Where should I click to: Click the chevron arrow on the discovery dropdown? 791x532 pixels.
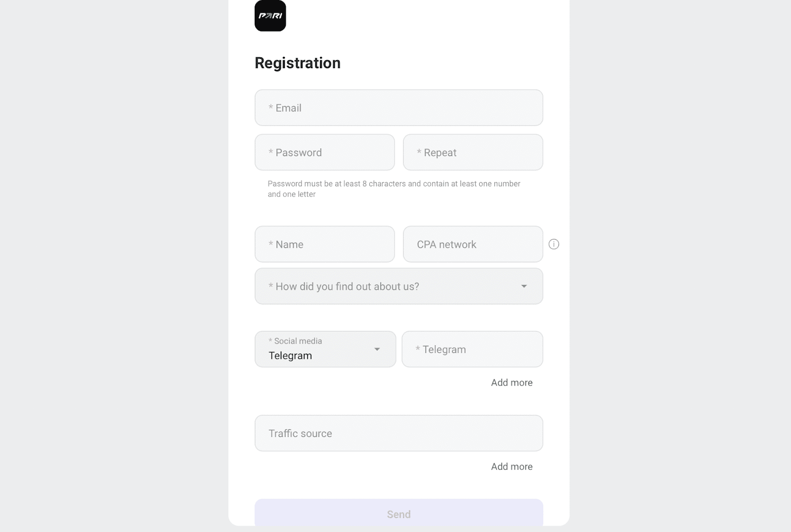click(x=525, y=286)
